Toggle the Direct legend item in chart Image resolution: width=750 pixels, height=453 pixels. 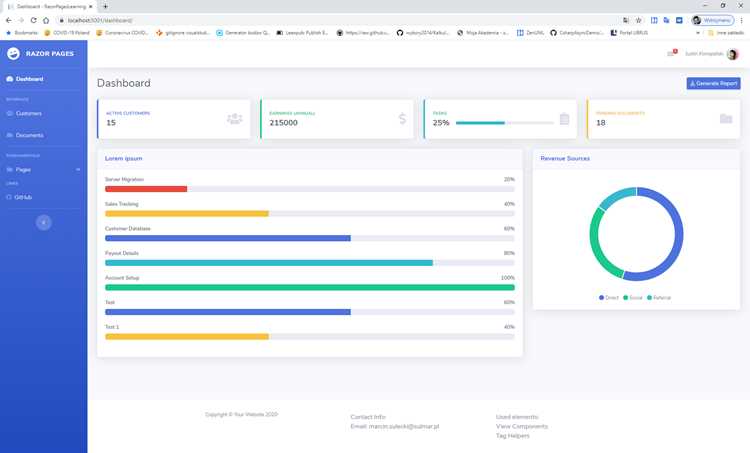[x=608, y=298]
